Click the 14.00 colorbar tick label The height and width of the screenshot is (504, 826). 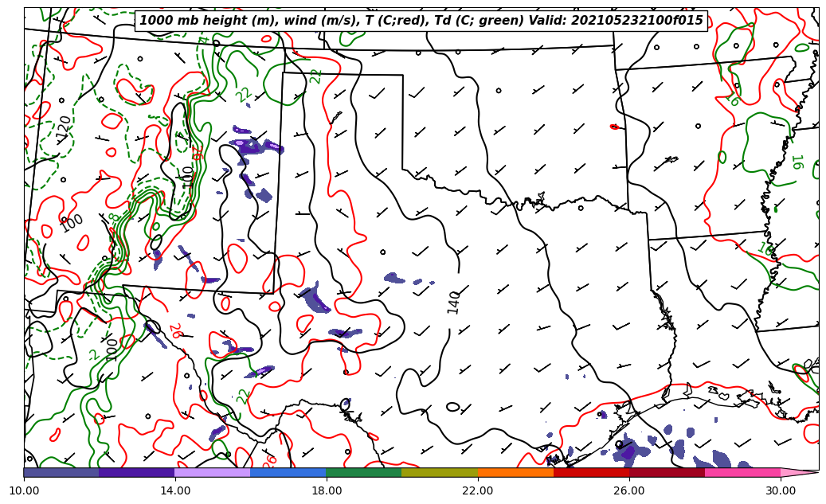[x=175, y=490]
